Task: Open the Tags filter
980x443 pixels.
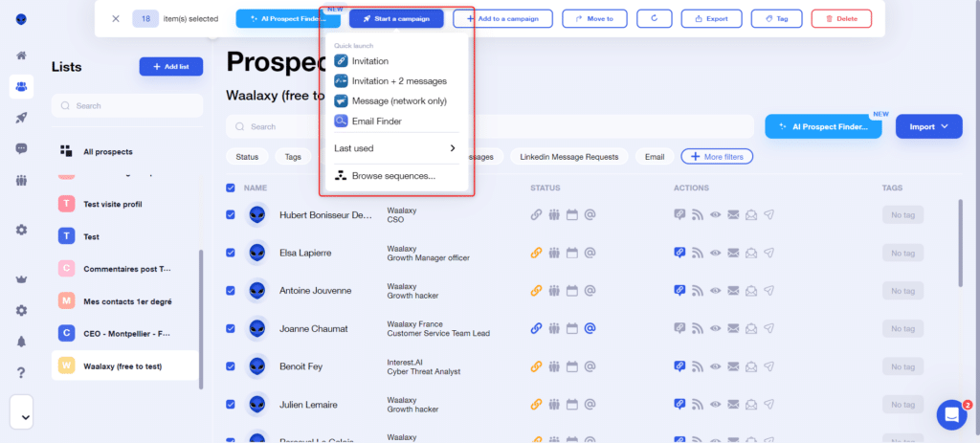Action: pos(293,157)
